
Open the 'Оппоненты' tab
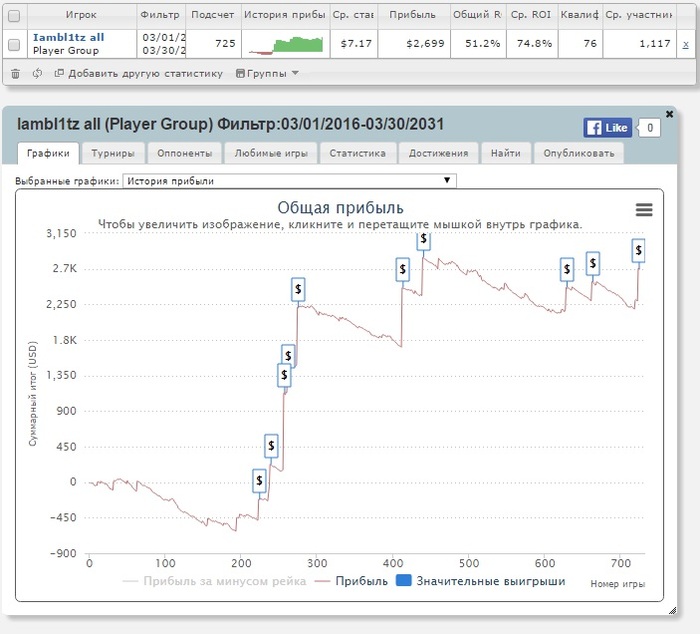click(184, 154)
